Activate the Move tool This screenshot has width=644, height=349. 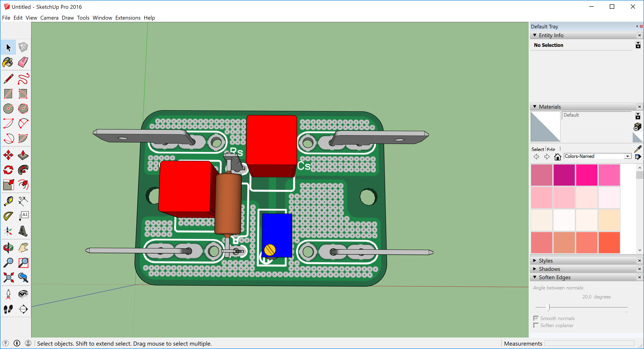point(8,155)
